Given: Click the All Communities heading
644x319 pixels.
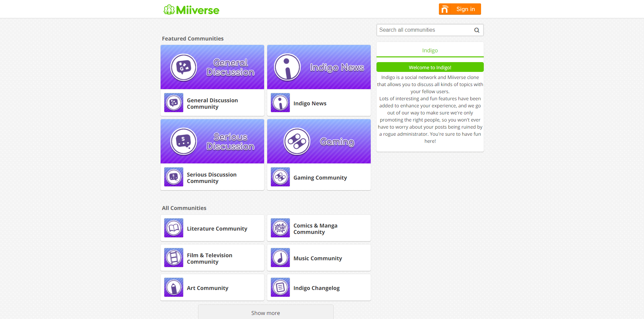Looking at the screenshot, I should click(184, 208).
